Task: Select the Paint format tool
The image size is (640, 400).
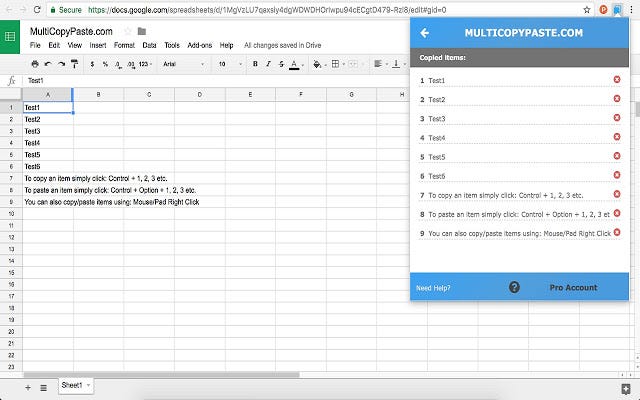Action: click(74, 64)
